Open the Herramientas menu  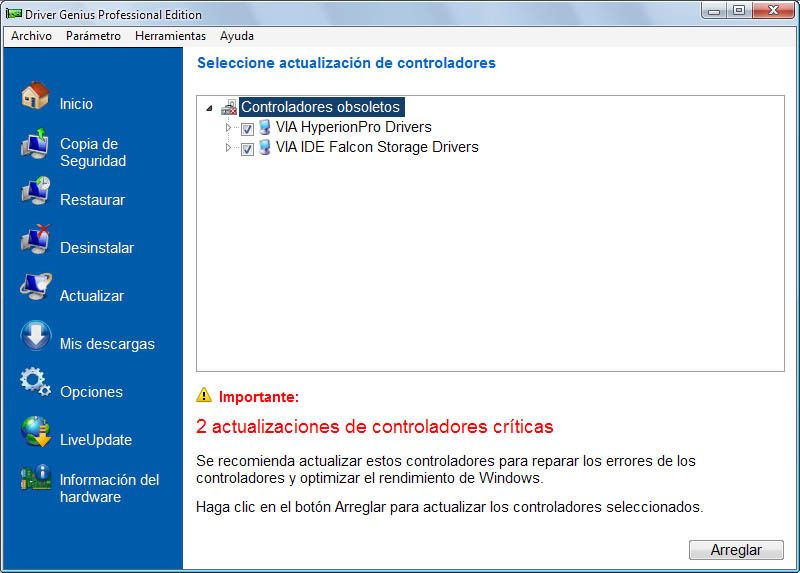tap(170, 36)
